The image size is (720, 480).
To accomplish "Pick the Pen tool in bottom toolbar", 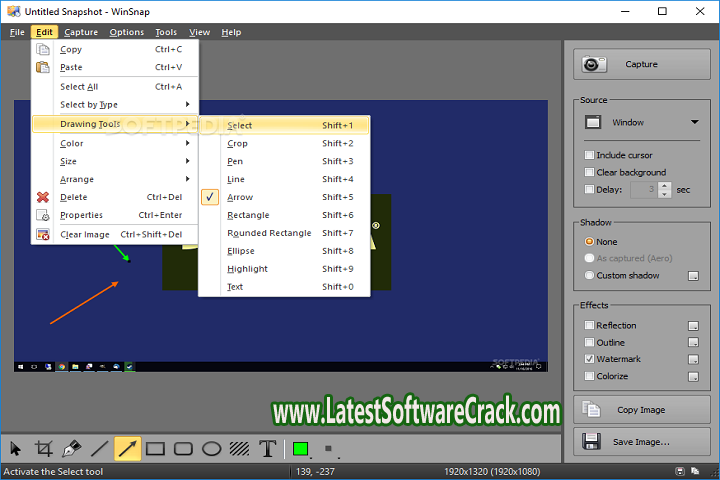I will click(x=72, y=449).
